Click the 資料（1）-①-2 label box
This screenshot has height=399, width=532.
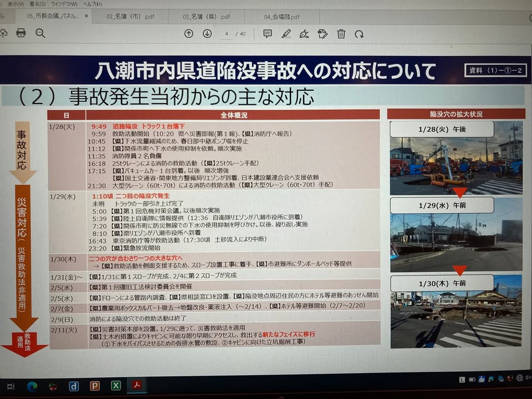[x=495, y=70]
